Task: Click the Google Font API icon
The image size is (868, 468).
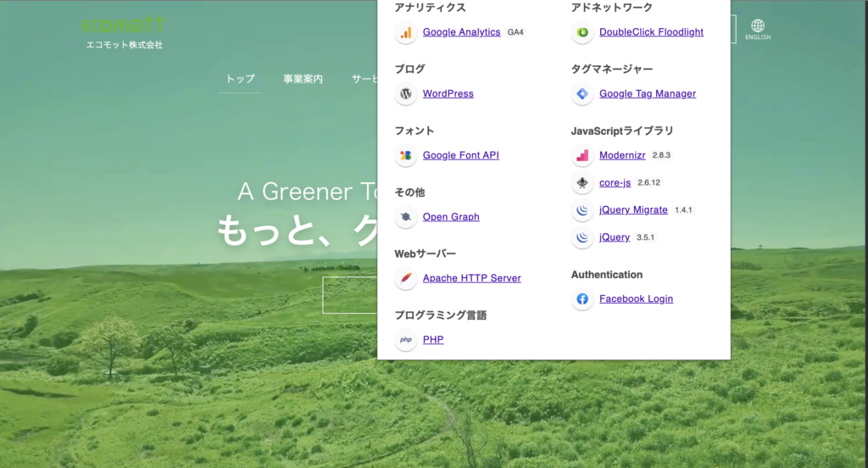Action: point(406,156)
